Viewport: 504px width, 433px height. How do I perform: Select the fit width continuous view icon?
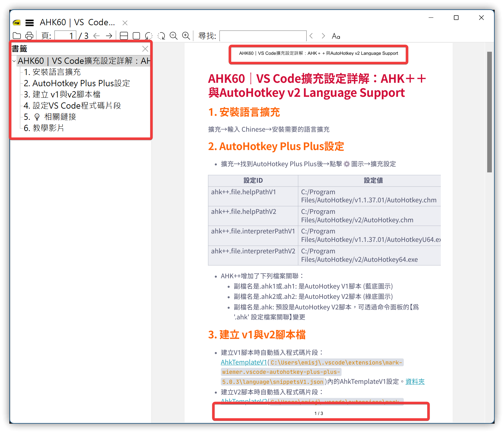pyautogui.click(x=124, y=36)
